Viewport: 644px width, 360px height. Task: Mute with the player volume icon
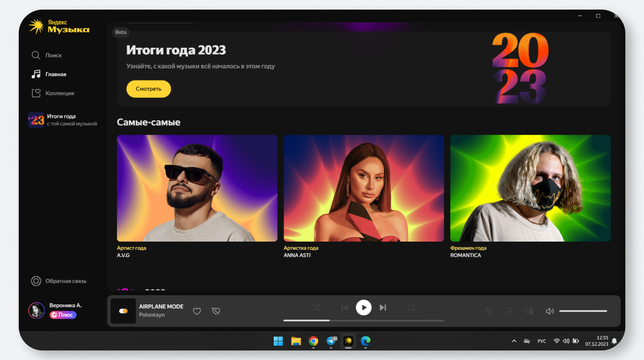[549, 311]
